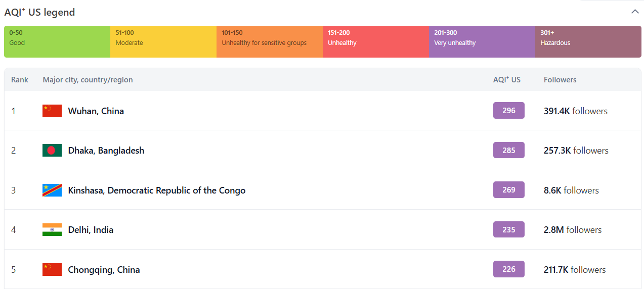Select the Chongqing, China entry
Viewport: 644px width, 289px height.
pos(104,270)
